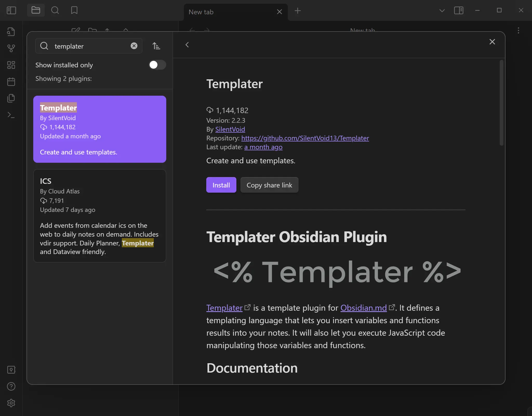Open the graph view from the left ribbon
Viewport: 532px width, 416px height.
[11, 48]
